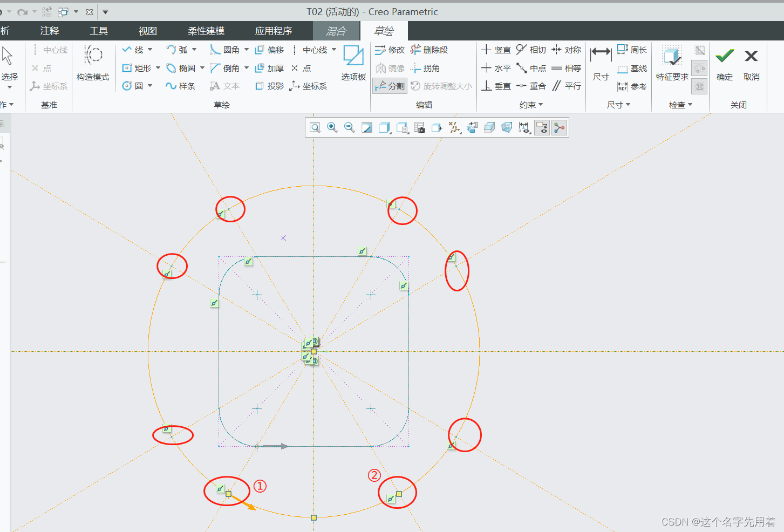The image size is (784, 532).
Task: Expand the 尺寸 group overflow menu
Action: [619, 105]
